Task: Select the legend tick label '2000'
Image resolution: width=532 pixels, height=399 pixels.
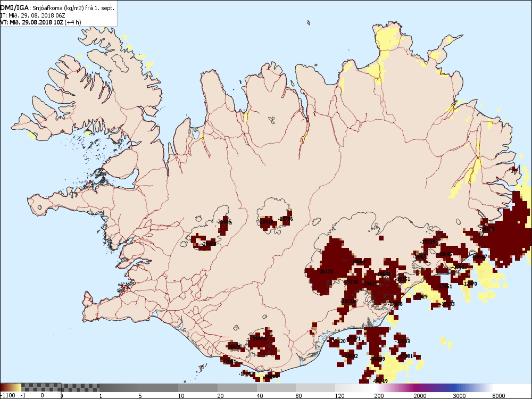Action: click(420, 395)
